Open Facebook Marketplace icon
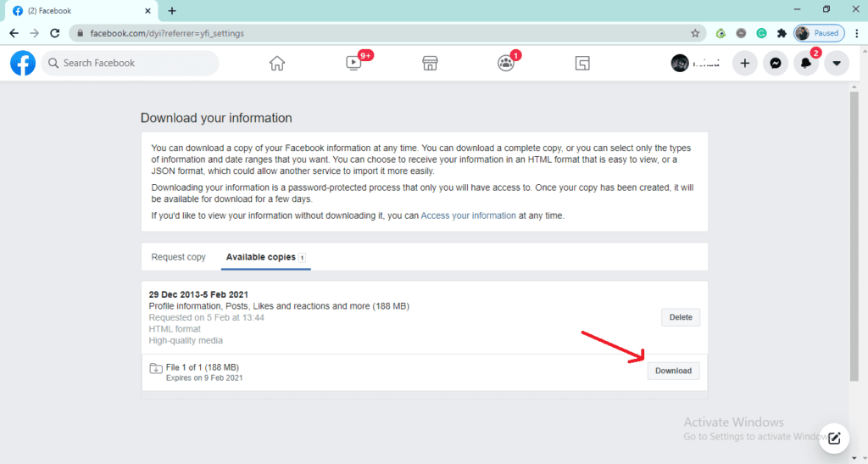 pos(430,63)
